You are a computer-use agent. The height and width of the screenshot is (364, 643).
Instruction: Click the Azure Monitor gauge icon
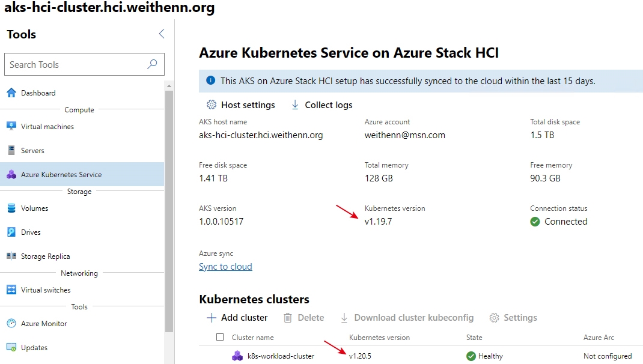pos(11,323)
